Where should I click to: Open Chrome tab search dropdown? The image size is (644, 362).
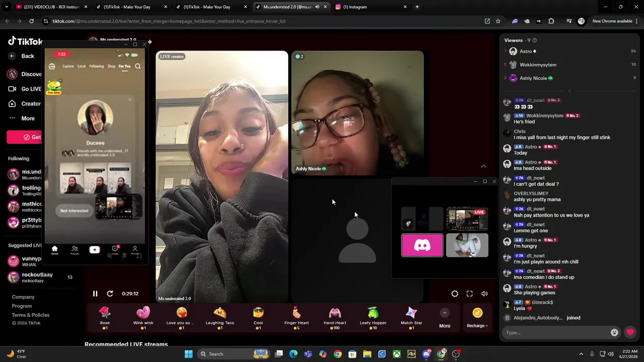(7, 7)
